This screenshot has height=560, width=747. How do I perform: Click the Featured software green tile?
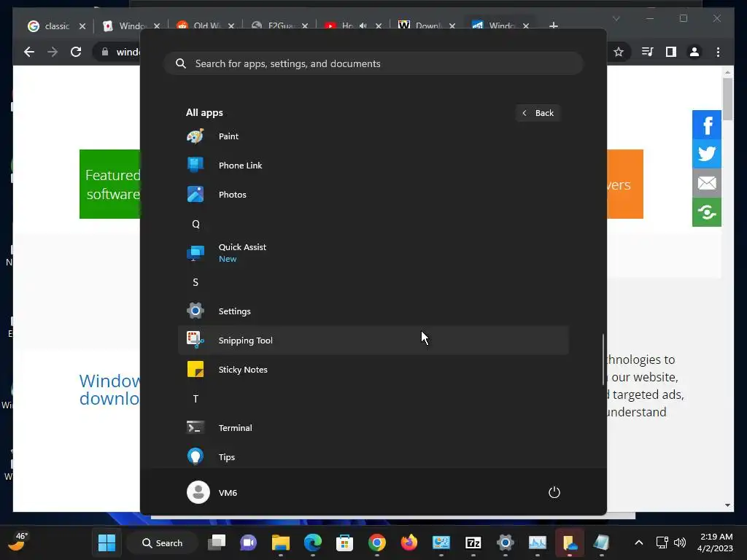pos(110,184)
